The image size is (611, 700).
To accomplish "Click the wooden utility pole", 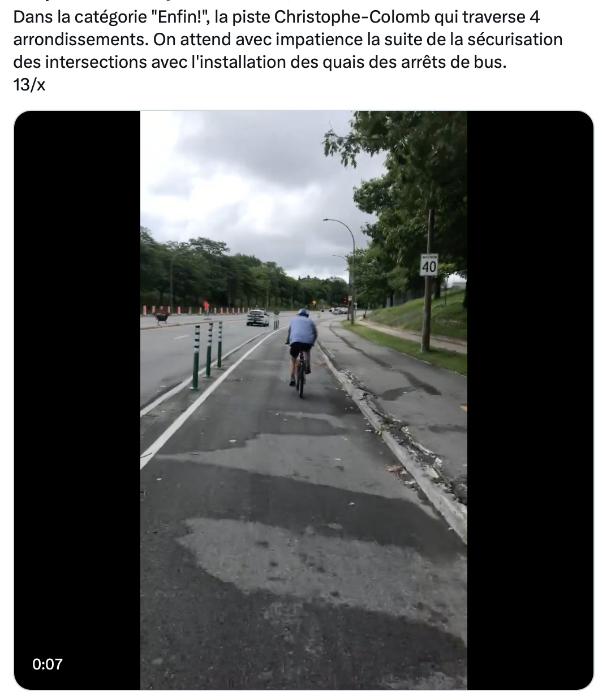I will pyautogui.click(x=428, y=280).
